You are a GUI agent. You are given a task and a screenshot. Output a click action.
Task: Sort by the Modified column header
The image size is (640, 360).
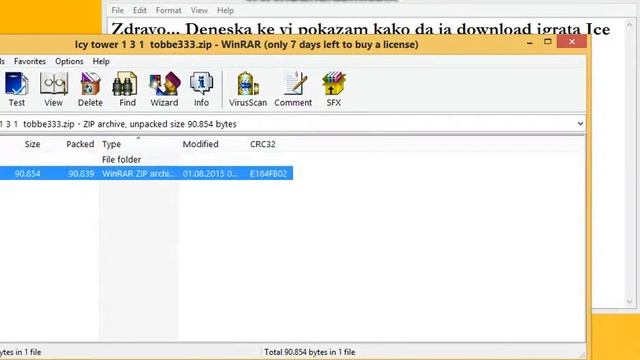click(x=200, y=144)
